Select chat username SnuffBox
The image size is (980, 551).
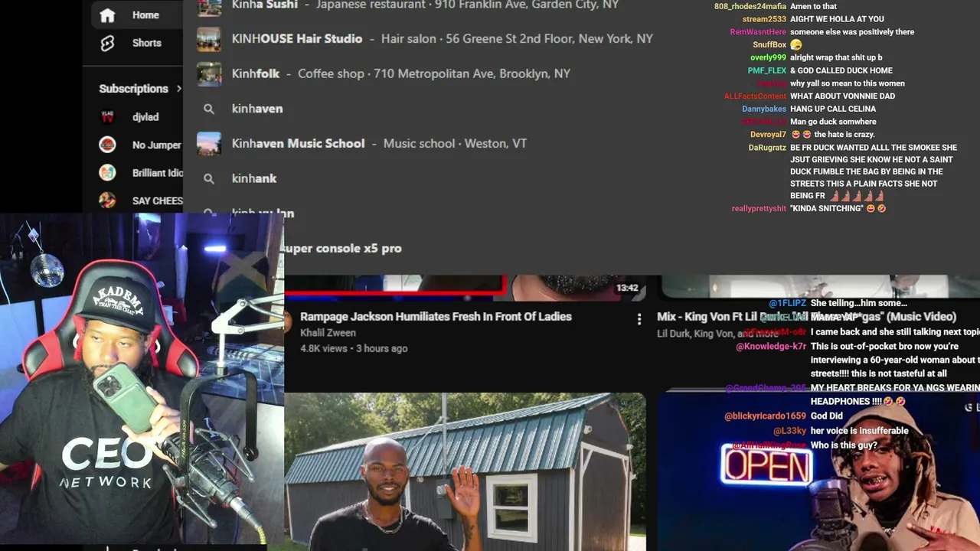[769, 45]
